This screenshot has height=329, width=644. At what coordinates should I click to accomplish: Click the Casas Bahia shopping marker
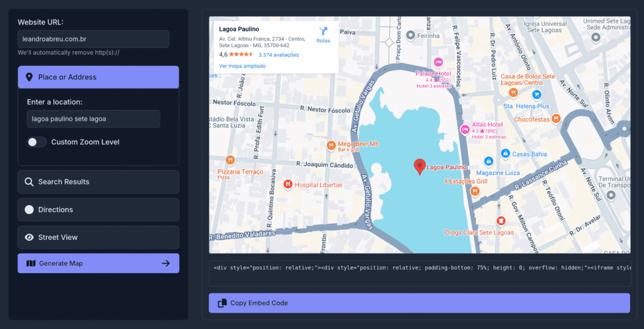tap(506, 153)
